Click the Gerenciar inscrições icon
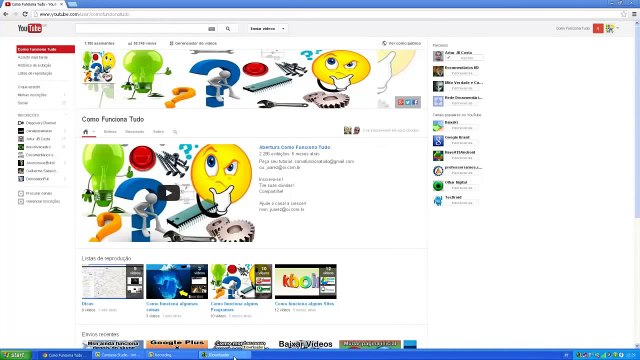This screenshot has width=640, height=360. (21, 202)
